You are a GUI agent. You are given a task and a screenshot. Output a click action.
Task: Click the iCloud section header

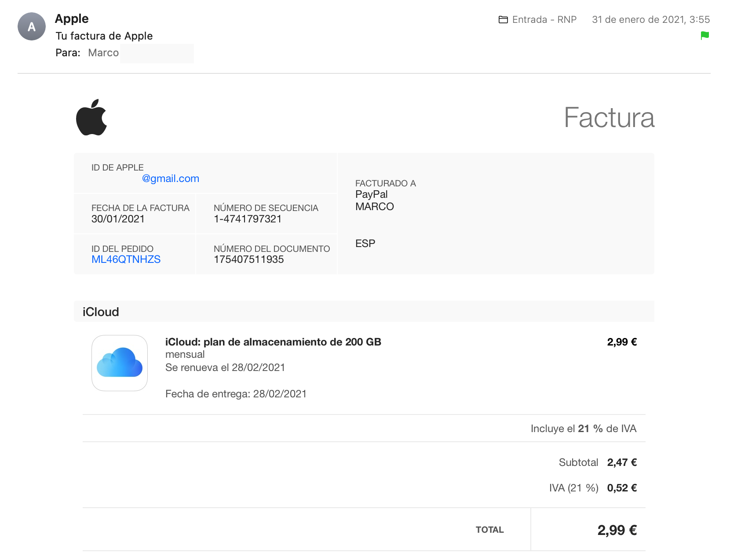[x=101, y=312]
